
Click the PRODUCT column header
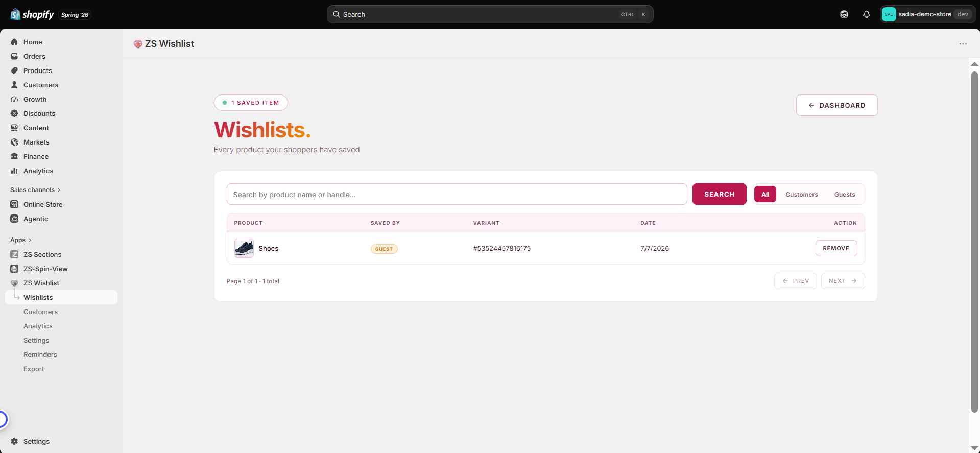248,223
